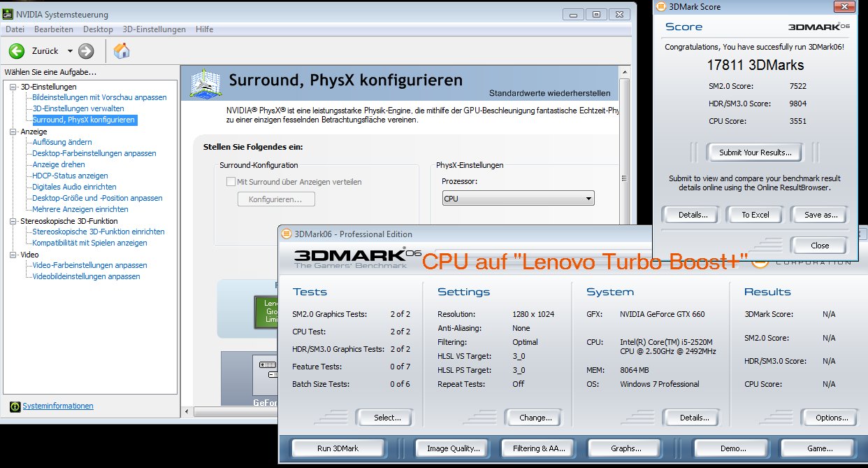Open HDCP-Status anzeigen
This screenshot has height=468, width=868.
pyautogui.click(x=70, y=176)
